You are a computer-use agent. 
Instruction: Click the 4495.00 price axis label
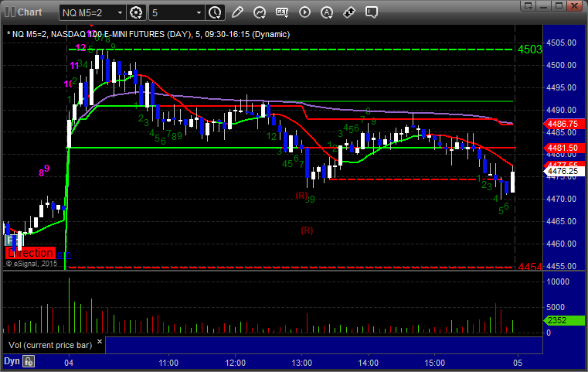coord(562,87)
